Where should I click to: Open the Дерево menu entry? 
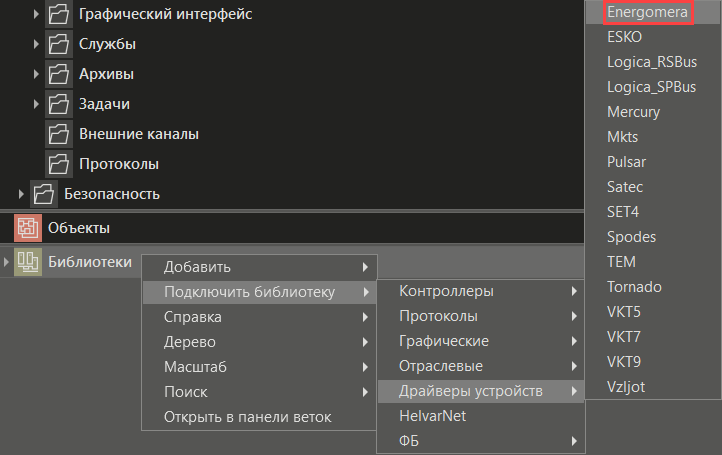[259, 342]
